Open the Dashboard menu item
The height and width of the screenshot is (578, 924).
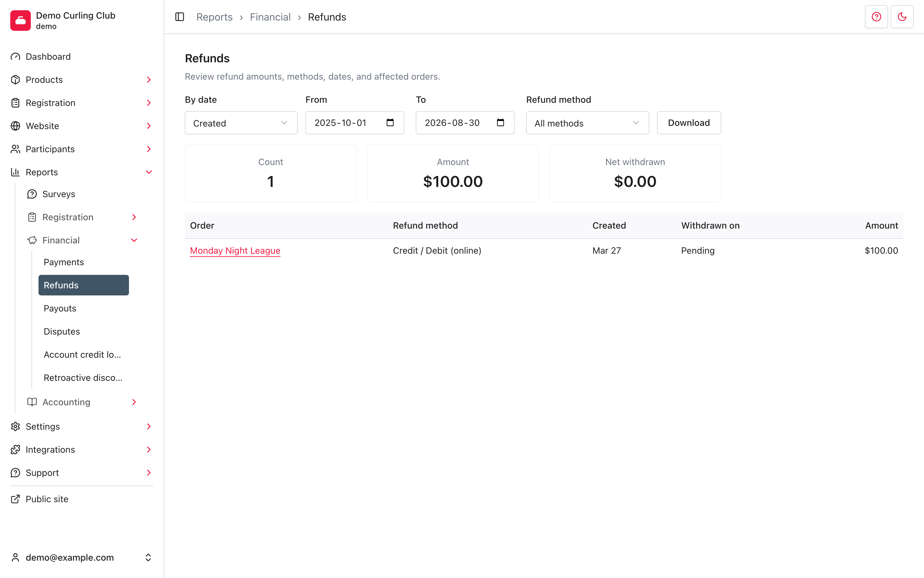82,57
